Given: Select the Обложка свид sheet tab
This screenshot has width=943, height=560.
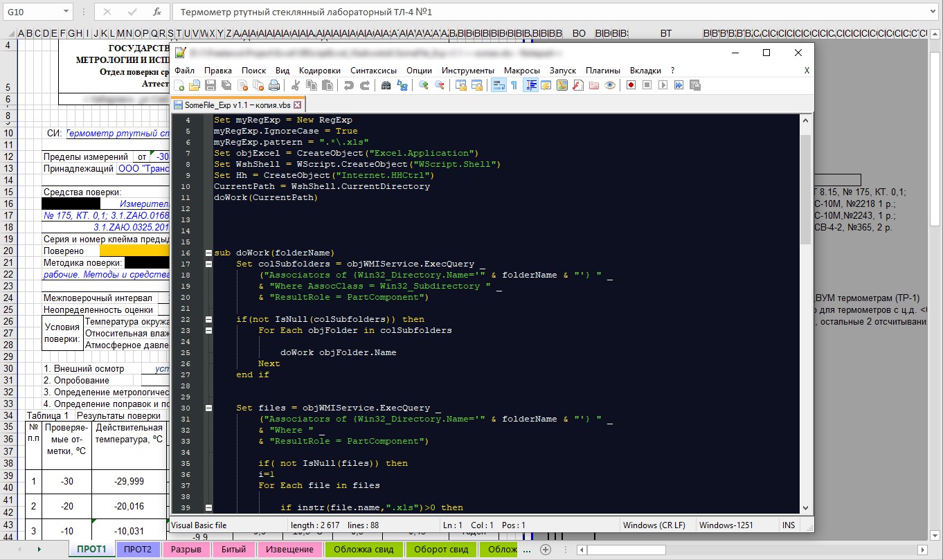Looking at the screenshot, I should [363, 550].
